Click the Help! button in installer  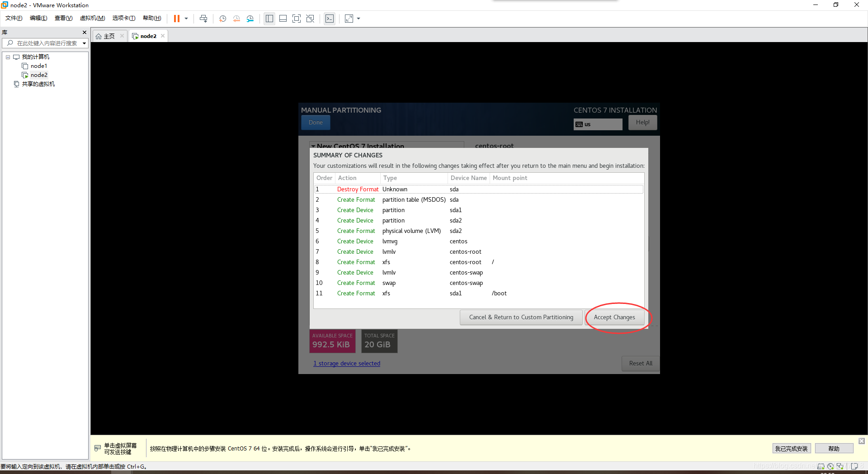click(x=642, y=122)
